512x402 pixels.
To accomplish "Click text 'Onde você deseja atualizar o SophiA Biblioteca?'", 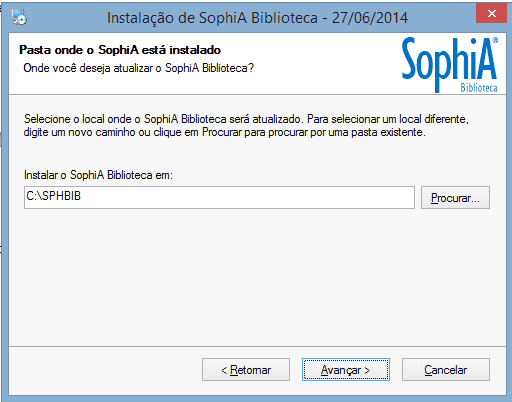I will [139, 68].
